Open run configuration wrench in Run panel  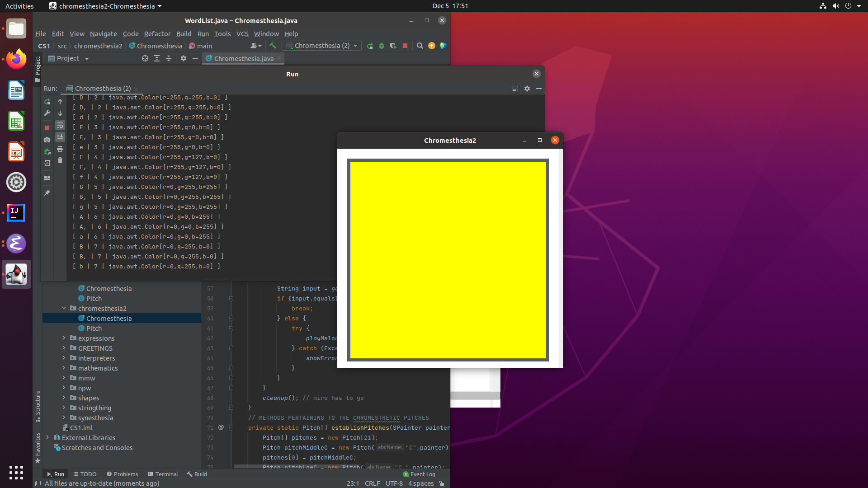click(47, 113)
